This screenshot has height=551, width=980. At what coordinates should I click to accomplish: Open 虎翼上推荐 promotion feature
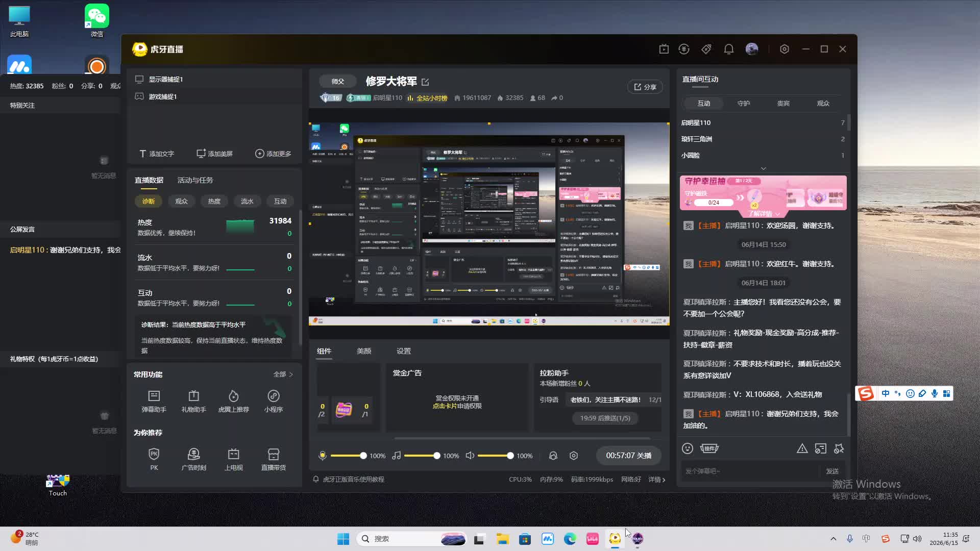233,401
